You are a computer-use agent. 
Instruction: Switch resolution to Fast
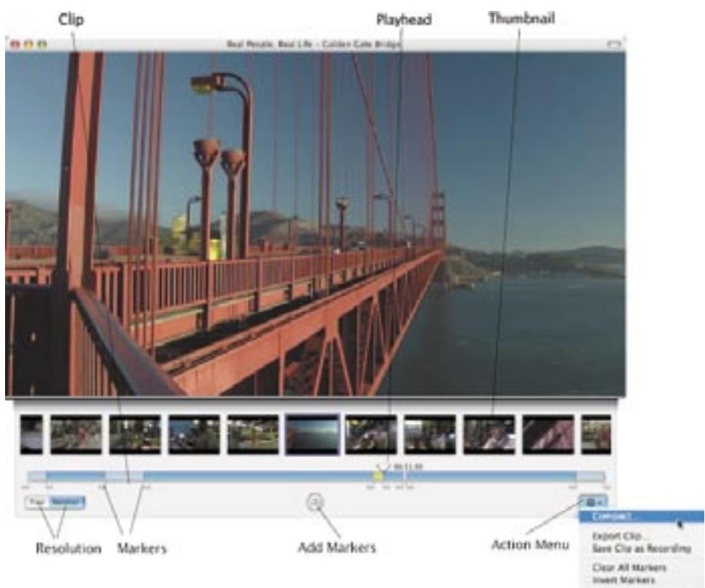(x=38, y=502)
